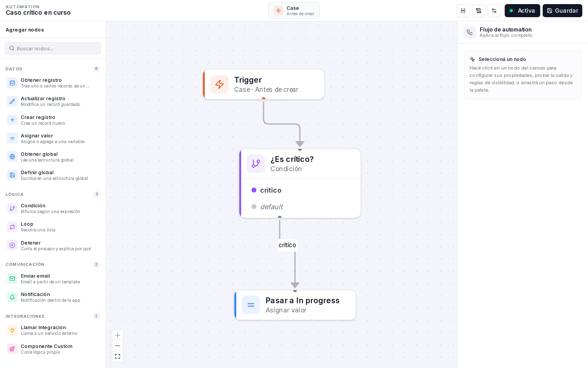Click the Pasar a In progress title
This screenshot has width=588, height=368.
(x=303, y=301)
